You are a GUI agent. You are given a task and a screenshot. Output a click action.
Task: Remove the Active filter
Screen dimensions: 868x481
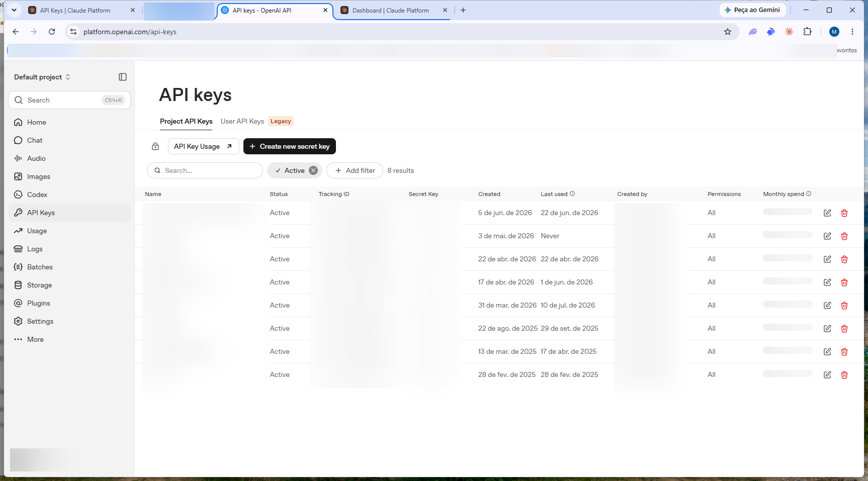tap(313, 170)
